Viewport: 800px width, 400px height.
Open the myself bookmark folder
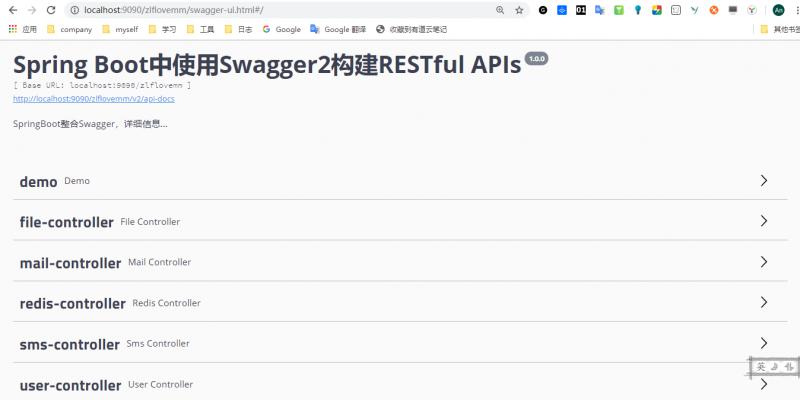pos(120,30)
